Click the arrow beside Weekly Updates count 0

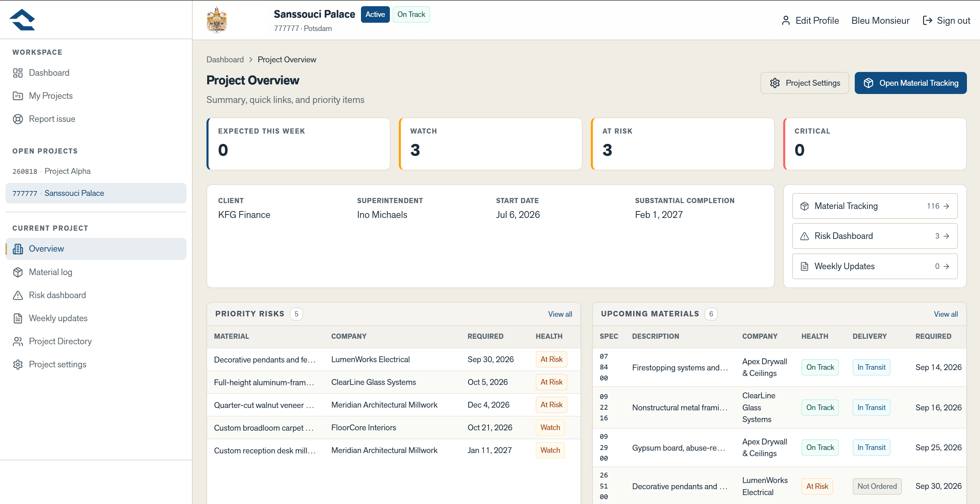[x=946, y=266]
